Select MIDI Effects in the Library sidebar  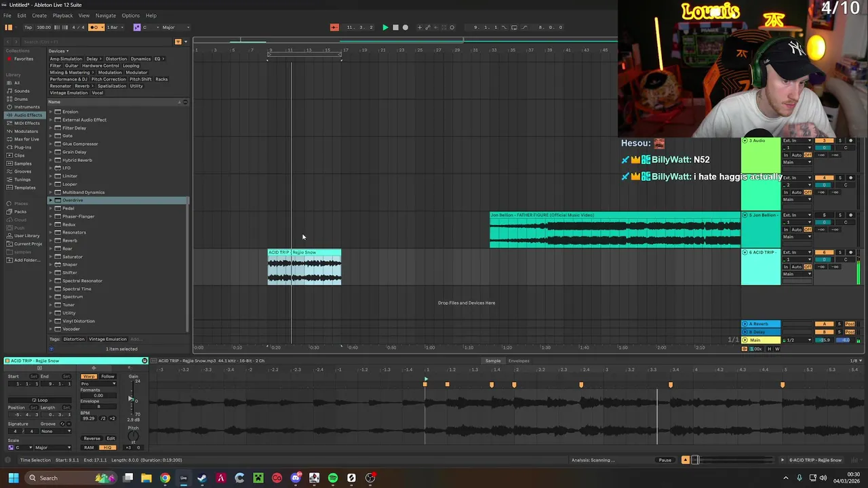coord(26,123)
